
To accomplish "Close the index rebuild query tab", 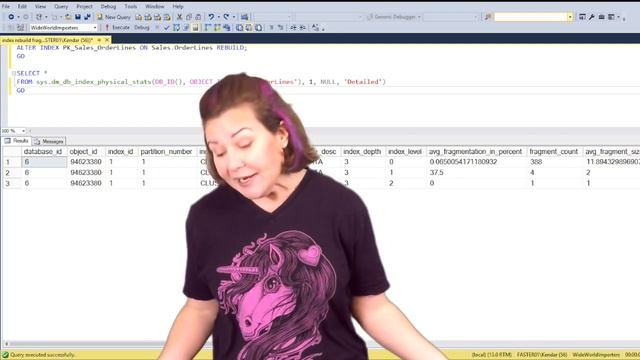I will tap(107, 40).
